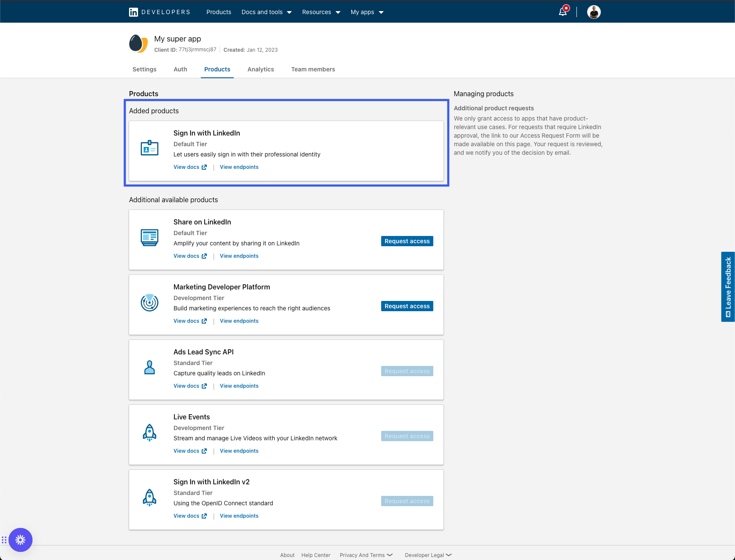The height and width of the screenshot is (560, 735).
Task: Expand the Developer Legal footer menu
Action: (428, 555)
